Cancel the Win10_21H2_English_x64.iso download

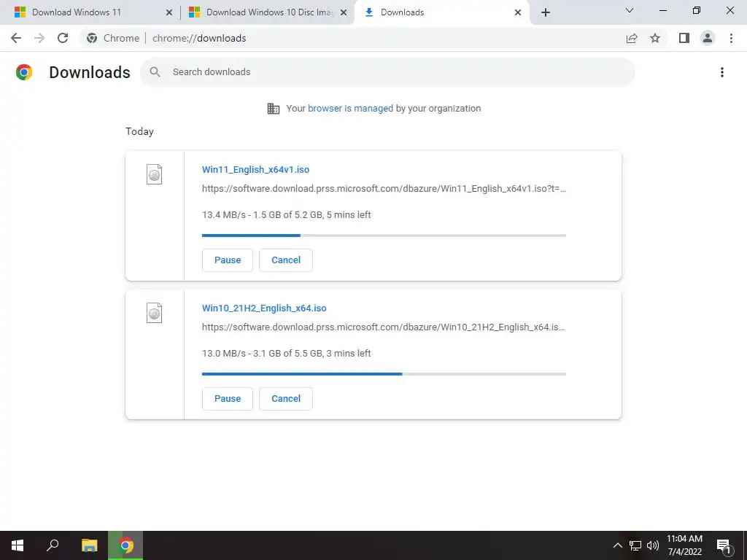point(286,399)
